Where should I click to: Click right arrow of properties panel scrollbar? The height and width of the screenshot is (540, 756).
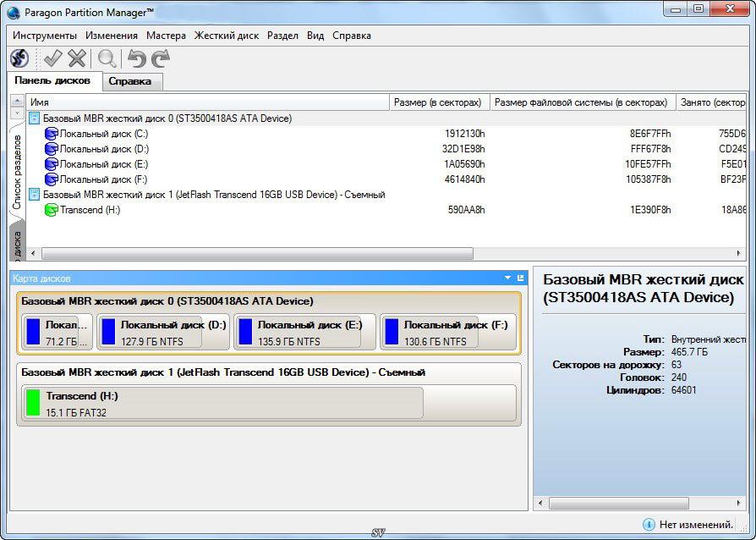point(738,504)
